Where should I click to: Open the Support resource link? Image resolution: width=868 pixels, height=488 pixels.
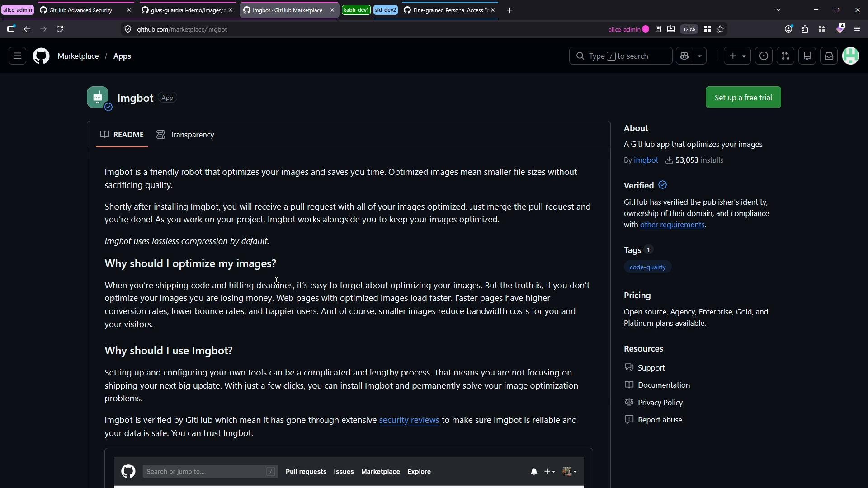645,368
